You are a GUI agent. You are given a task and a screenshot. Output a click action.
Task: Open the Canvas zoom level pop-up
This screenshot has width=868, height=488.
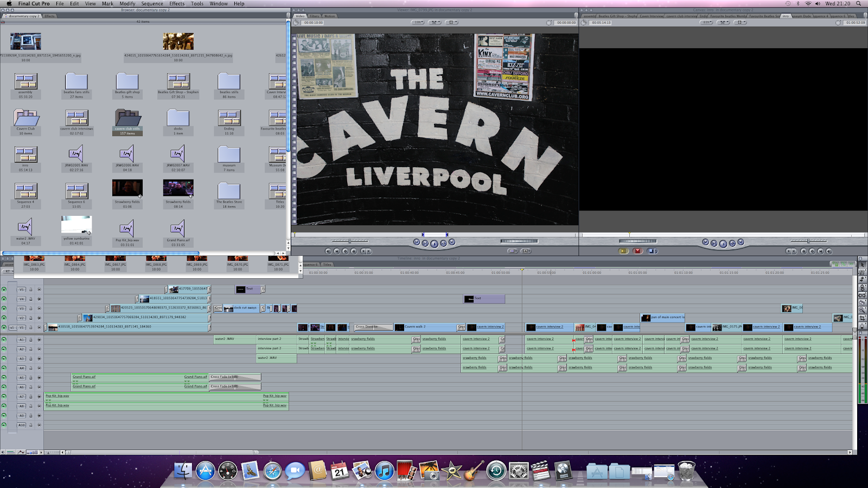tap(707, 23)
